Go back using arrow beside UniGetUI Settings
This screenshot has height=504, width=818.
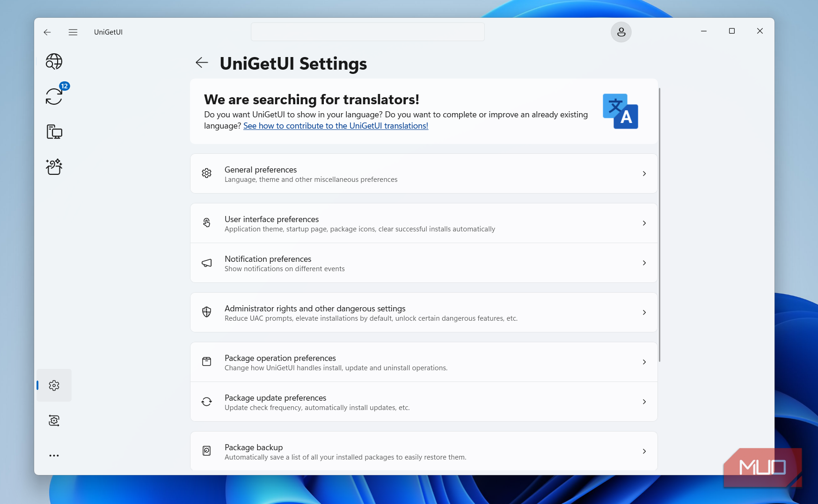[202, 62]
